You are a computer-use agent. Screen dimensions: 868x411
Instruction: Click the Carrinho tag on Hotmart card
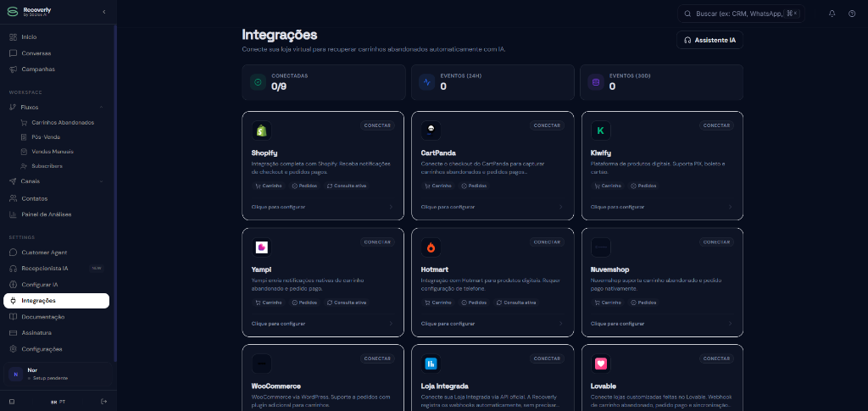point(438,303)
